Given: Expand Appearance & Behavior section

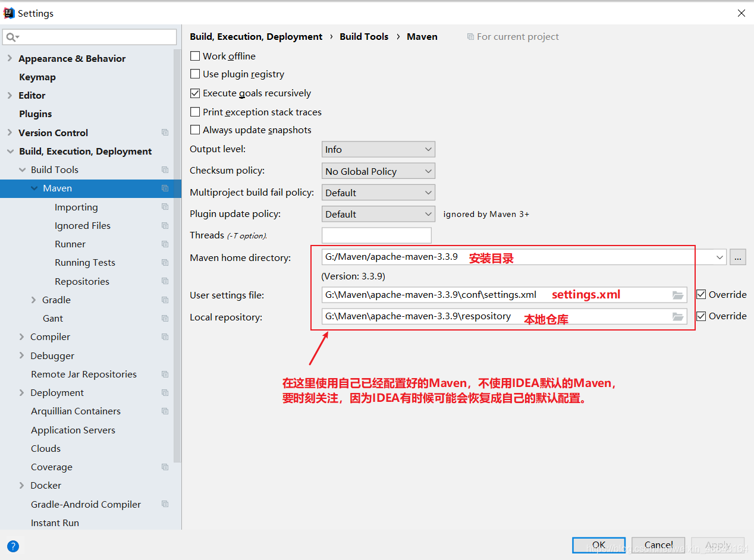Looking at the screenshot, I should point(10,58).
